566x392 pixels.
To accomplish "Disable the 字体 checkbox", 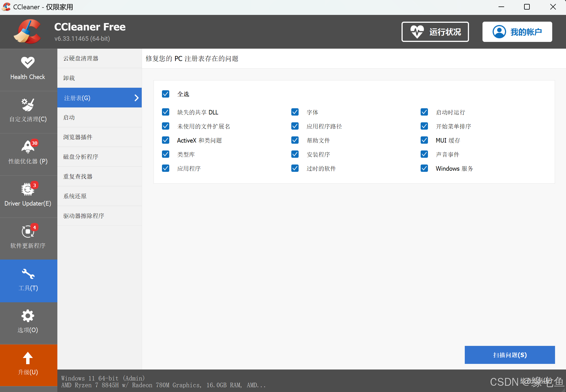I will point(295,112).
